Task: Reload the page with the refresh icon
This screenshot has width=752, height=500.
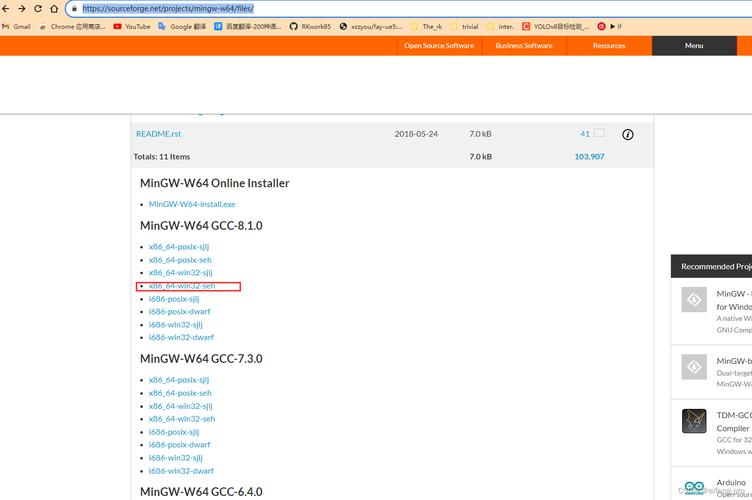Action: point(38,9)
